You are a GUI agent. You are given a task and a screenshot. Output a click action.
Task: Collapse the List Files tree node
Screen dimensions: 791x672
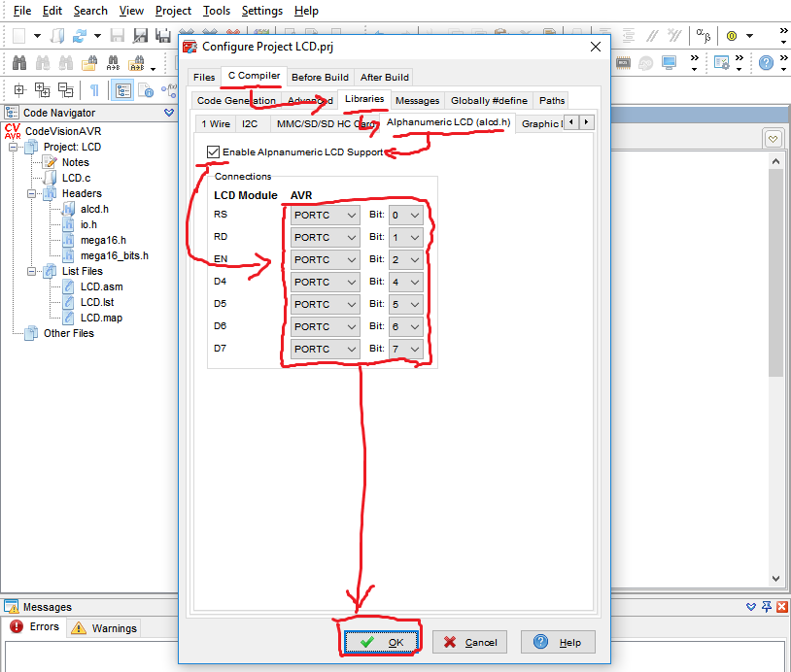click(32, 271)
